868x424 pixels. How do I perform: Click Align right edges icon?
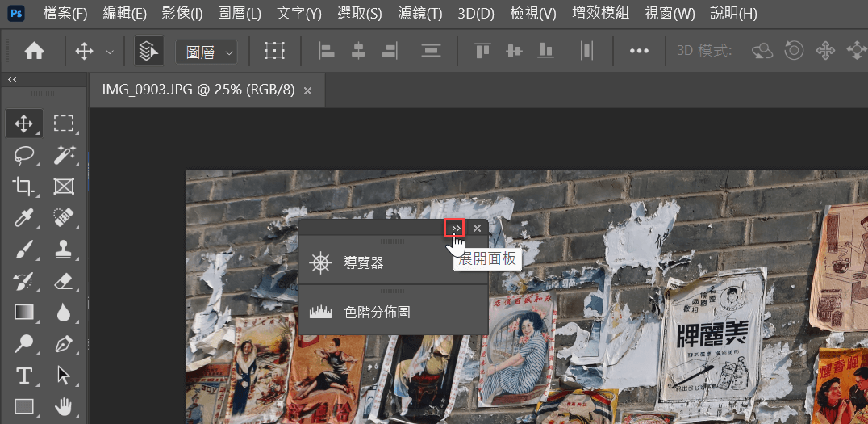pyautogui.click(x=390, y=51)
